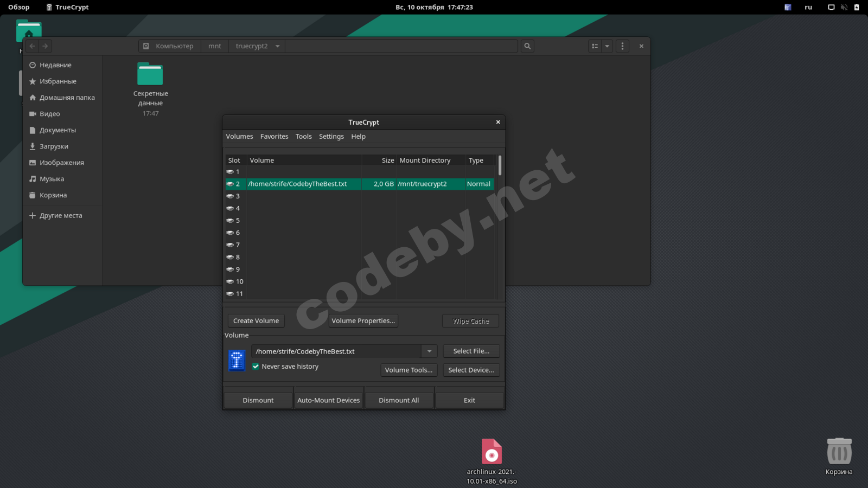
Task: Click the Dismount All button
Action: coord(399,401)
